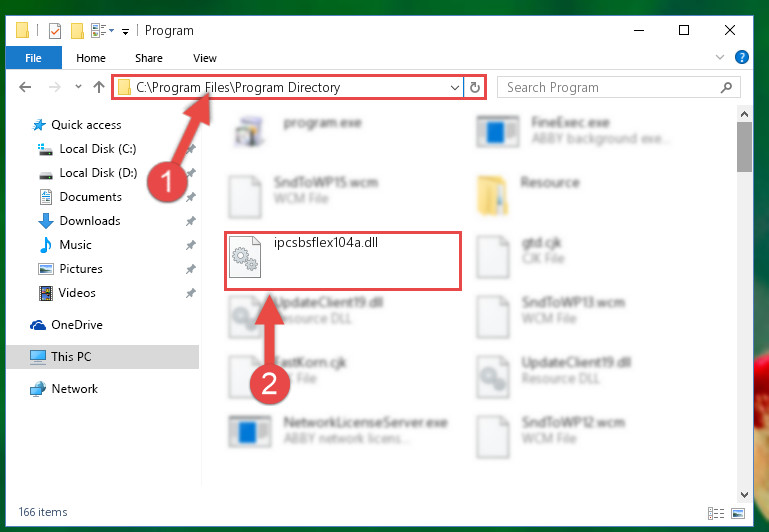This screenshot has width=769, height=532.
Task: Click the search magnifier icon
Action: (x=726, y=87)
